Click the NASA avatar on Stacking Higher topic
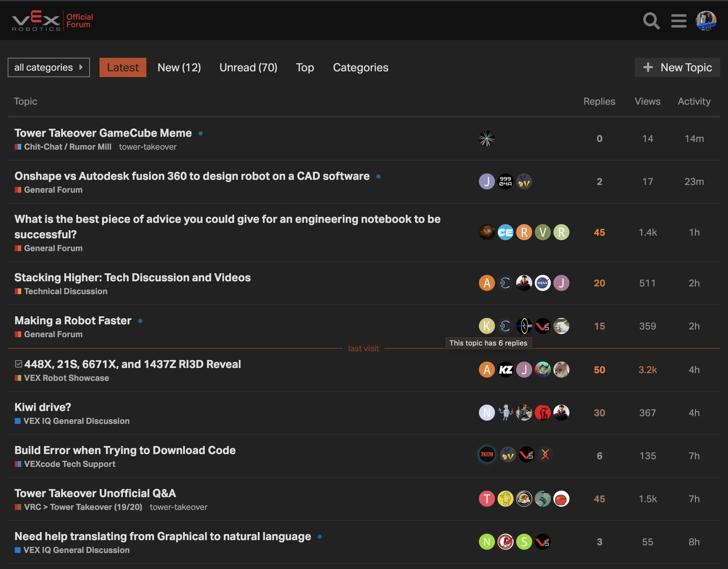Screen dimensions: 728x569 [x=542, y=283]
